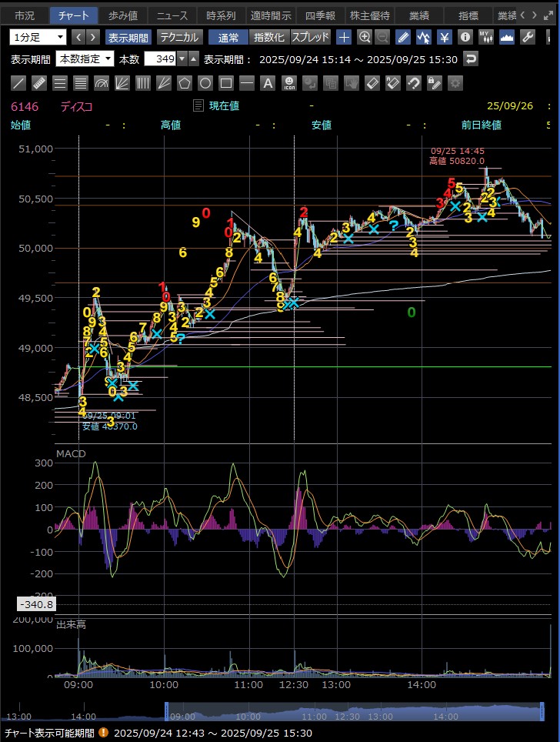Open chart settings with wrench icon
Viewport: 560px width, 742px height.
[x=528, y=37]
